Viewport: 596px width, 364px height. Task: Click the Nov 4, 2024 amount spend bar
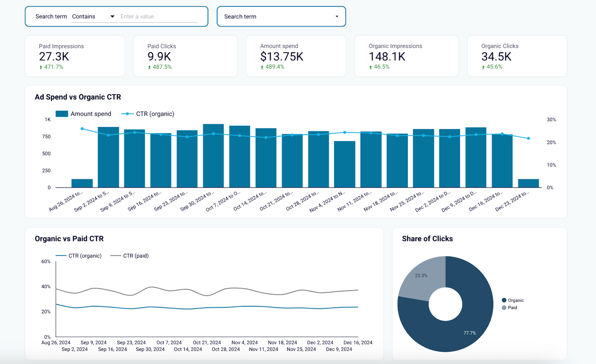345,164
